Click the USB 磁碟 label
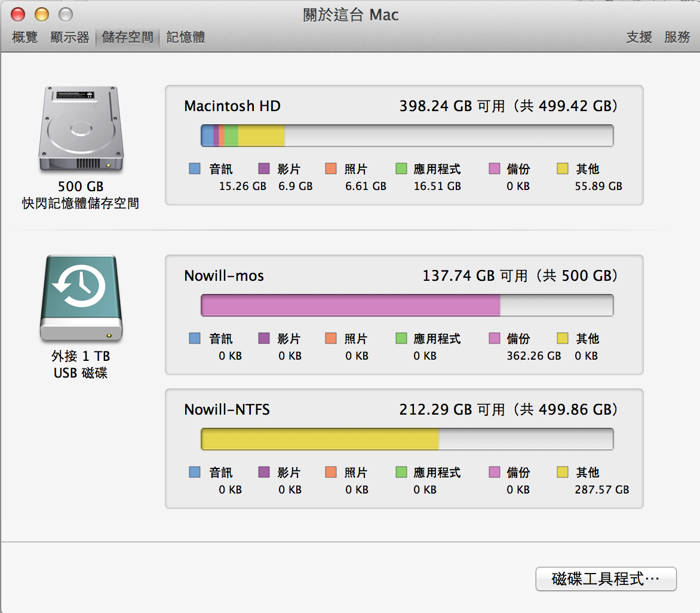 [81, 373]
